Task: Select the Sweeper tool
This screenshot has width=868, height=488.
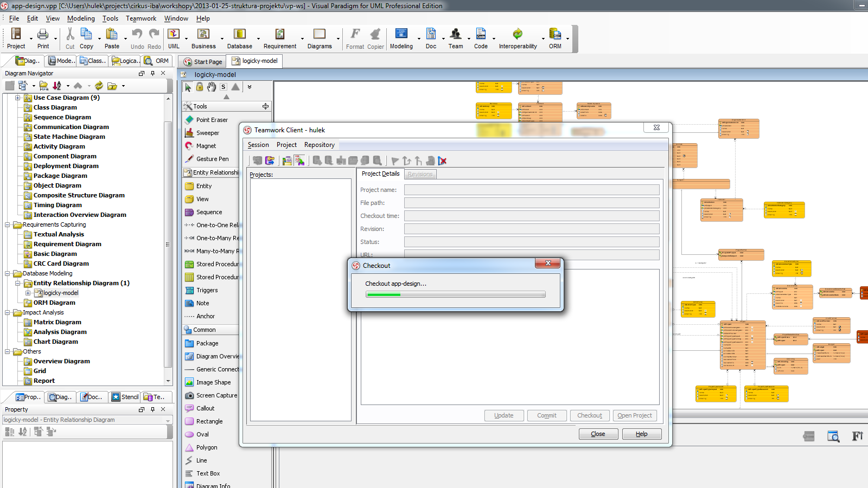Action: [x=208, y=133]
